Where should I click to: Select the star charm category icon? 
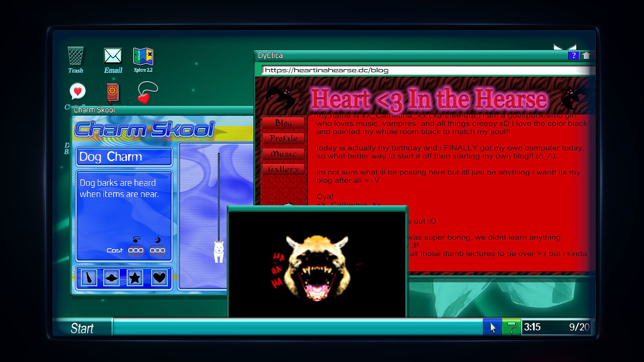click(x=135, y=278)
